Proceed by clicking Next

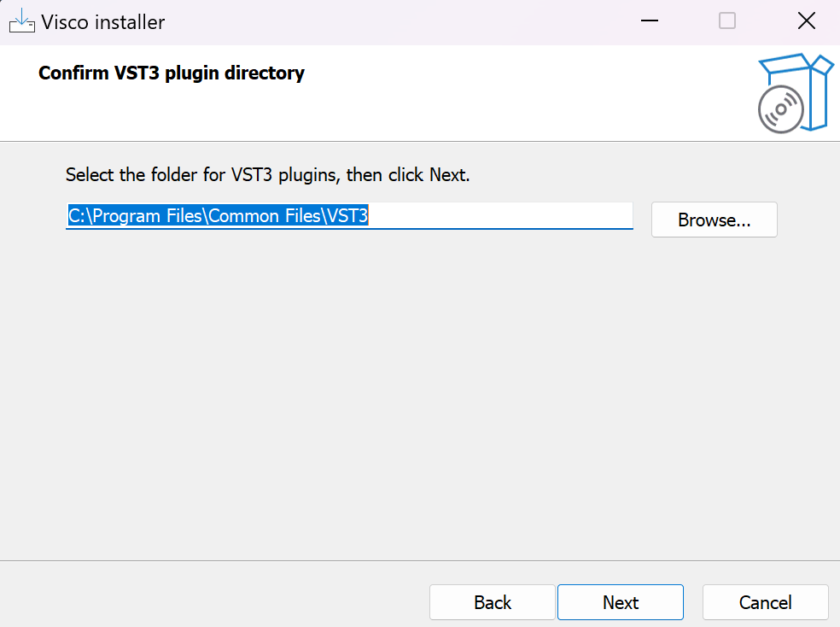tap(621, 602)
